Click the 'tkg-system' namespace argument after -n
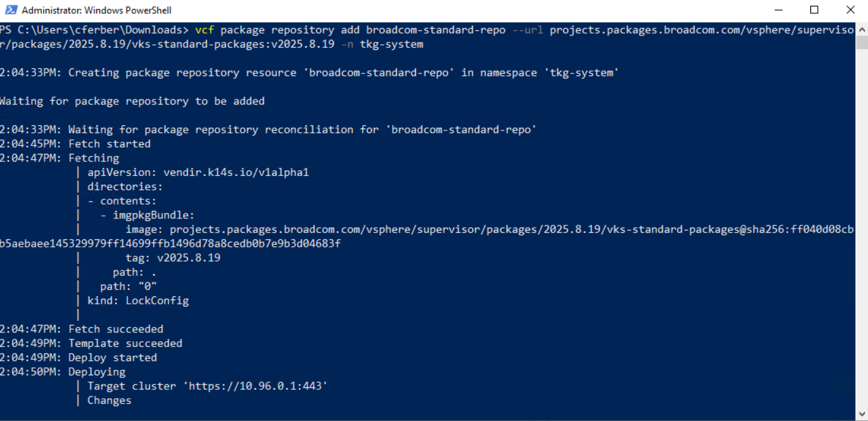 tap(391, 44)
